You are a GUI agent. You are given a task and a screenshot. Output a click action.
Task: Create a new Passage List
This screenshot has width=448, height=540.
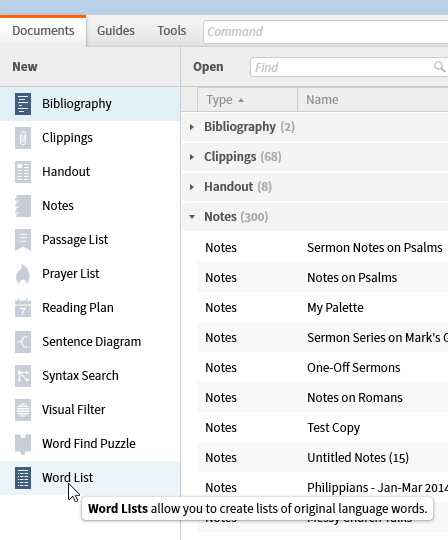tap(90, 240)
